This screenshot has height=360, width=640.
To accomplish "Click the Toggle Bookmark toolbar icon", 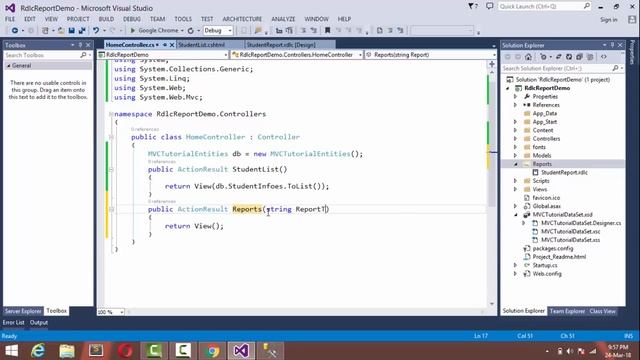I will coord(327,31).
